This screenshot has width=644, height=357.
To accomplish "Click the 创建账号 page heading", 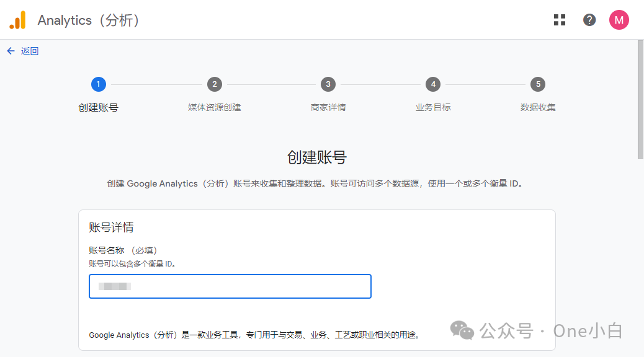I will (x=316, y=157).
